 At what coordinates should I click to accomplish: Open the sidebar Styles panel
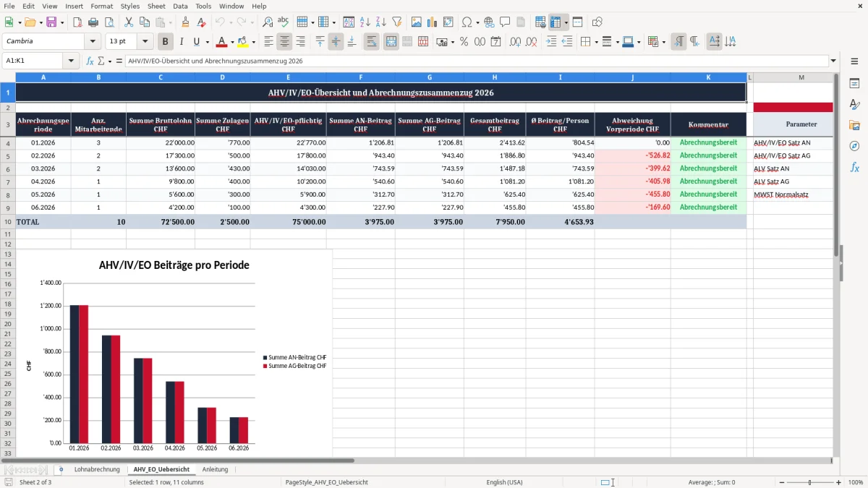point(854,104)
